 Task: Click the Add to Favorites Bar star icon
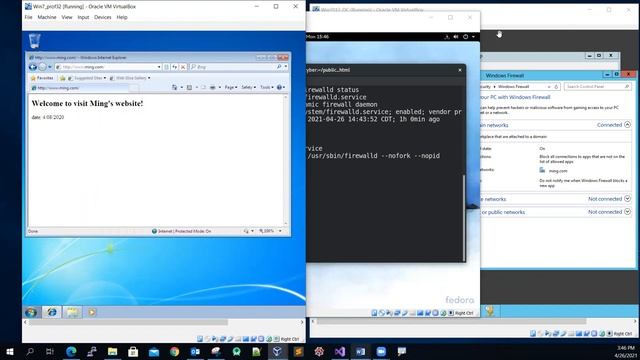62,78
